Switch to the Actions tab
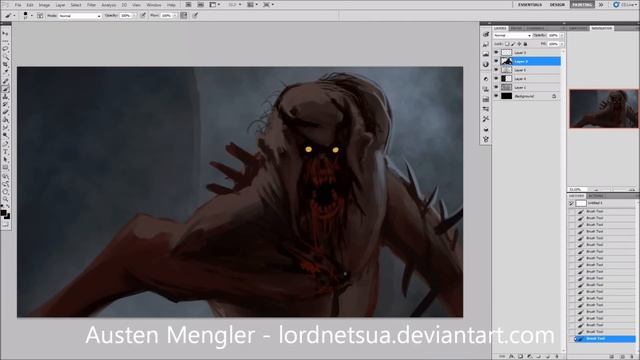This screenshot has width=640, height=360. [x=595, y=196]
